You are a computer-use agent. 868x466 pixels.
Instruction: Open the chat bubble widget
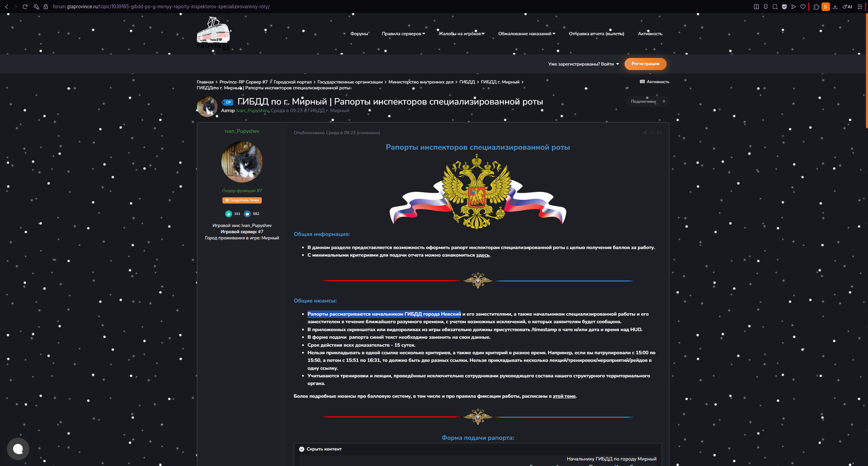(18, 449)
